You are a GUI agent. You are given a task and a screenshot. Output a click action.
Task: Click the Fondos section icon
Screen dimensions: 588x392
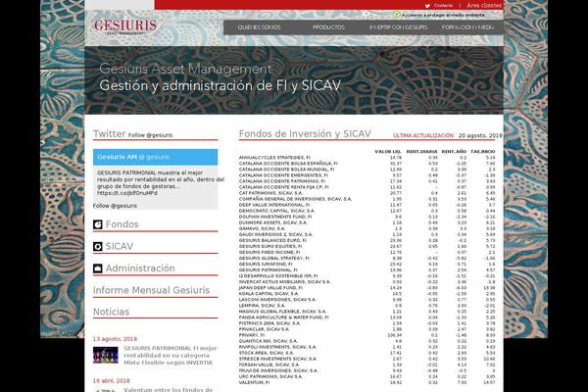pos(97,224)
